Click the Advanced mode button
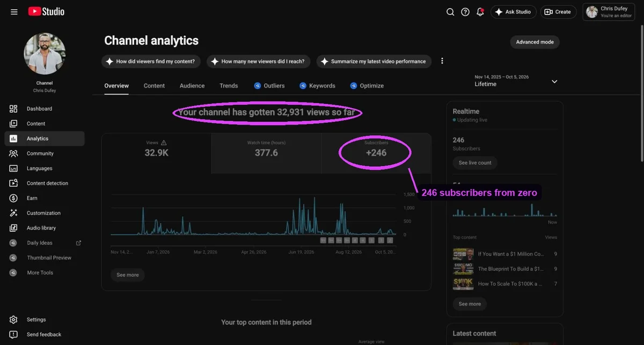The image size is (644, 345). [x=535, y=42]
